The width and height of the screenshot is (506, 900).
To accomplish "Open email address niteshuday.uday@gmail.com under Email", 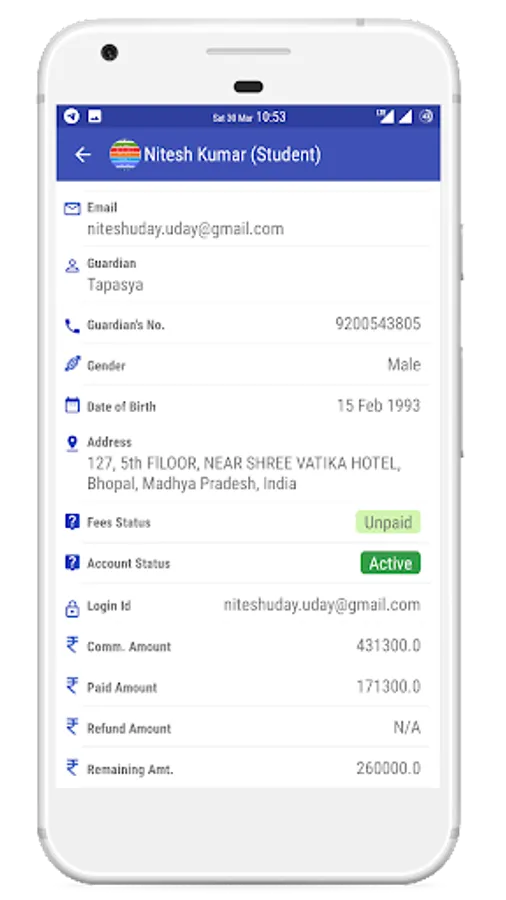I will pos(185,229).
